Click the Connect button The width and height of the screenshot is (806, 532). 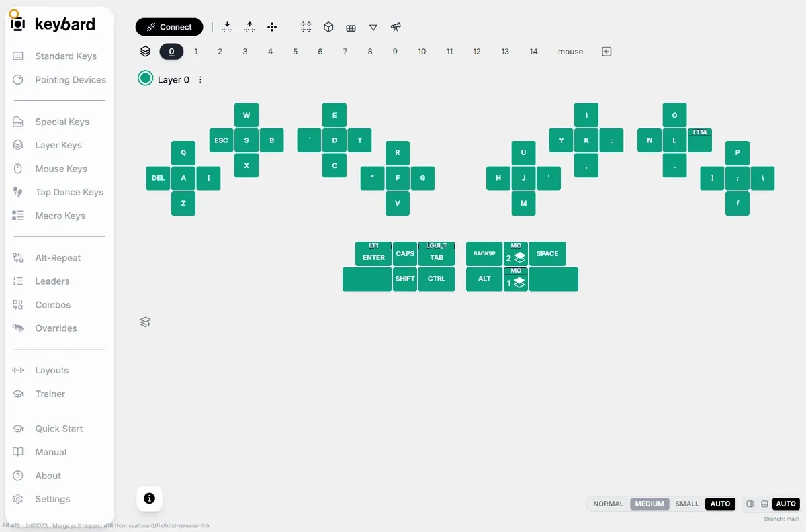[x=169, y=27]
